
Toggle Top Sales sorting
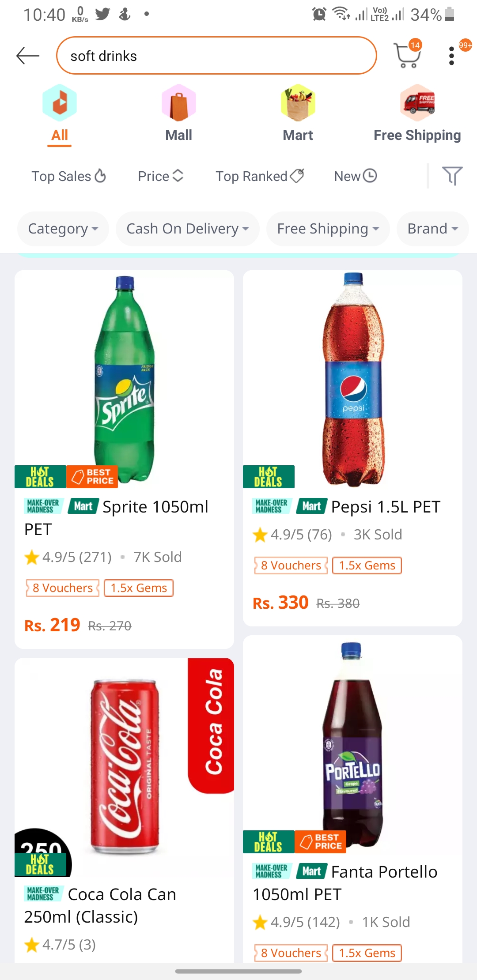point(69,176)
